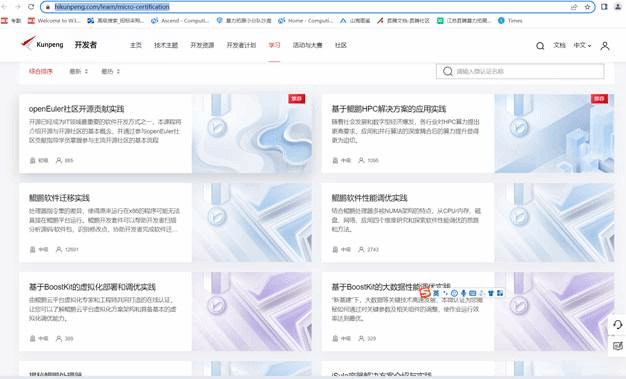Open the 开发者计划 menu item
This screenshot has width=626, height=379.
point(241,45)
